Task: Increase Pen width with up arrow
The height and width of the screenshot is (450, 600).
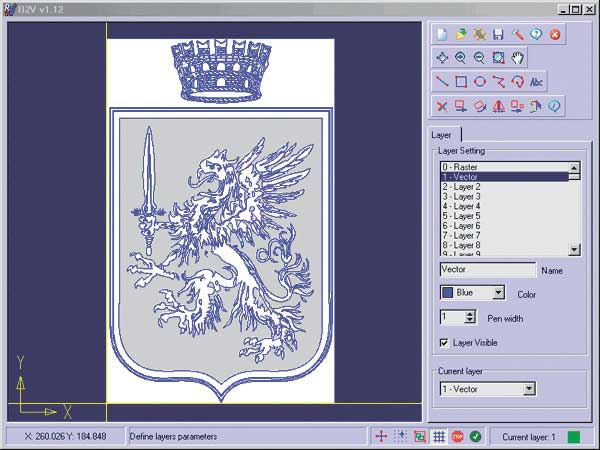Action: tap(470, 313)
